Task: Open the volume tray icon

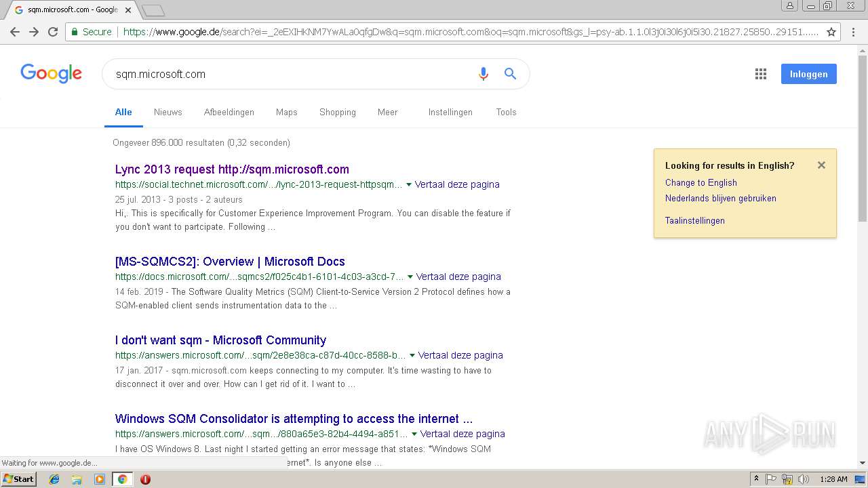Action: point(804,479)
